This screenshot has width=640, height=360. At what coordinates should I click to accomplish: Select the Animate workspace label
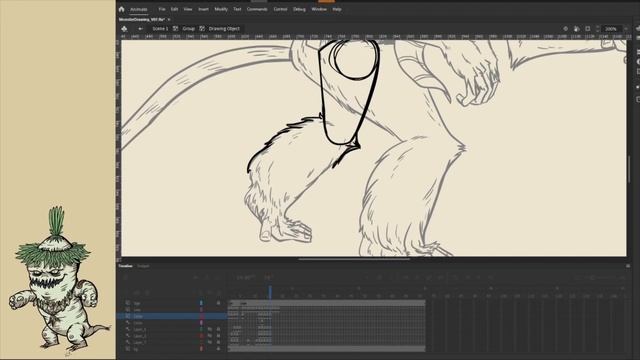[x=139, y=9]
